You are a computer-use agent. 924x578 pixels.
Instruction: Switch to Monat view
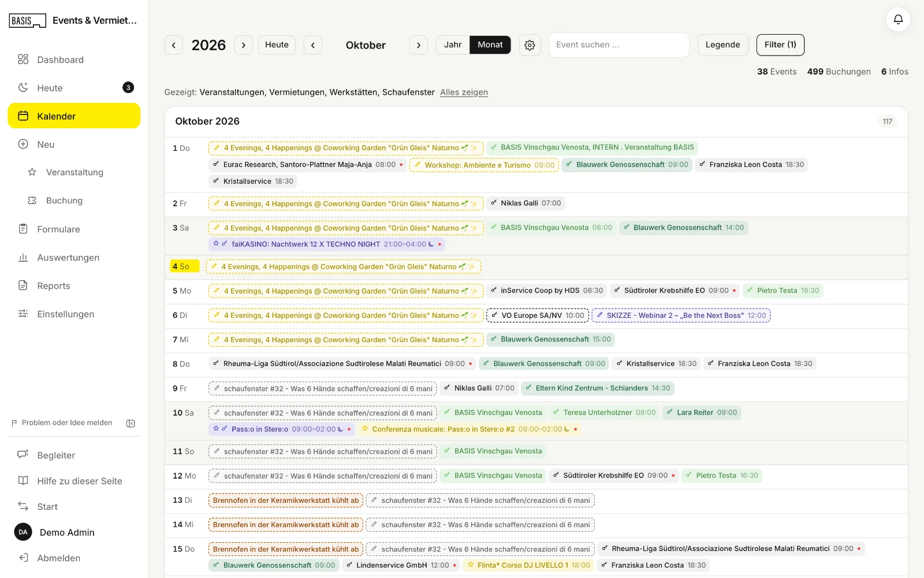pyautogui.click(x=490, y=45)
